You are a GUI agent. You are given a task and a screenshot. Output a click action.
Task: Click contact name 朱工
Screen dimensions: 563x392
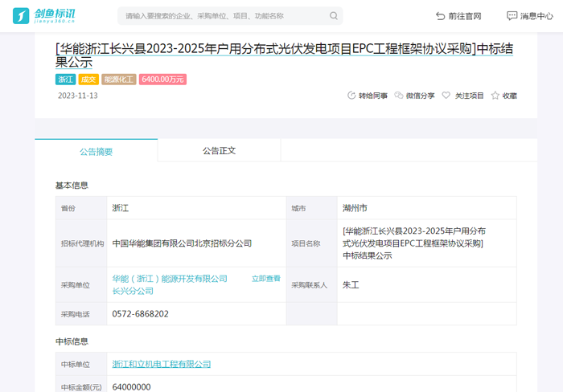351,285
